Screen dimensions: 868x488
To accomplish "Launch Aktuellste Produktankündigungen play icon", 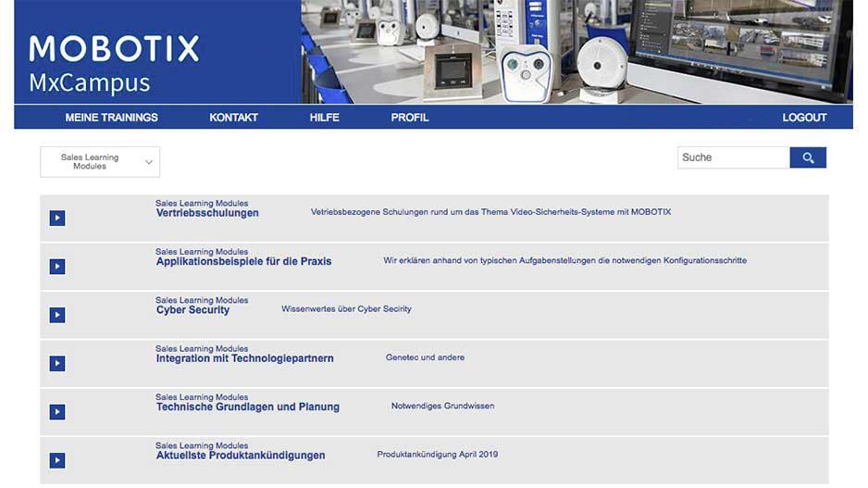I will coord(57,460).
